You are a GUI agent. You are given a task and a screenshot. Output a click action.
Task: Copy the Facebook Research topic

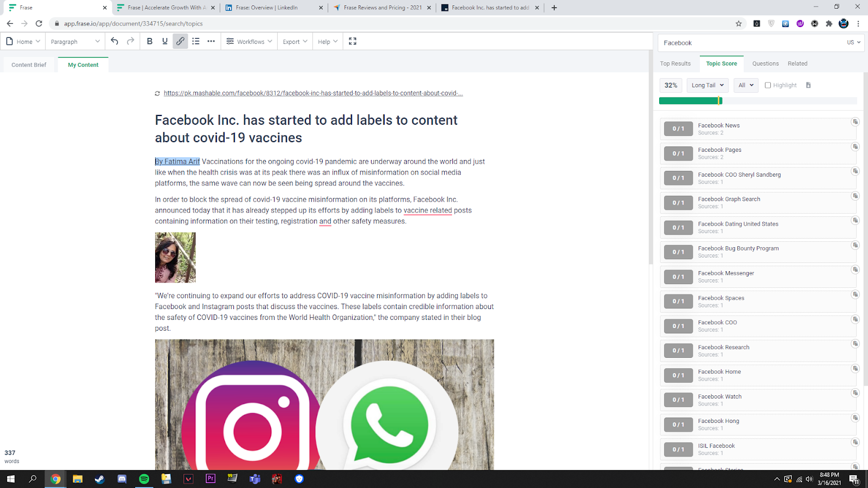tap(855, 344)
